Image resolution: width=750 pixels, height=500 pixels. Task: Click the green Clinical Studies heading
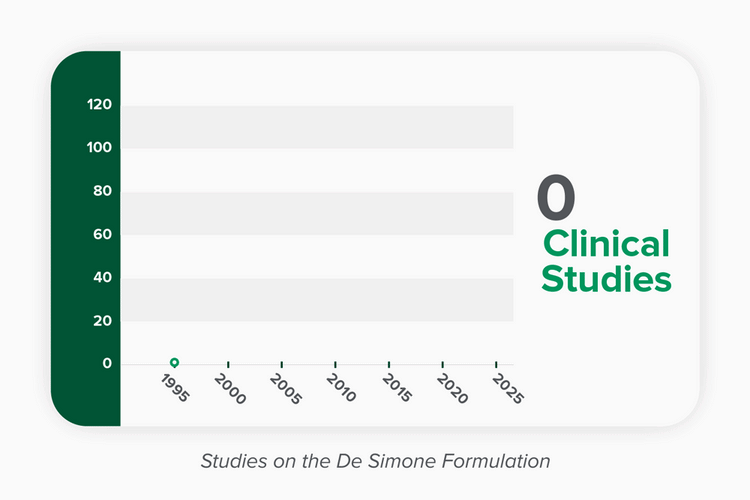606,261
